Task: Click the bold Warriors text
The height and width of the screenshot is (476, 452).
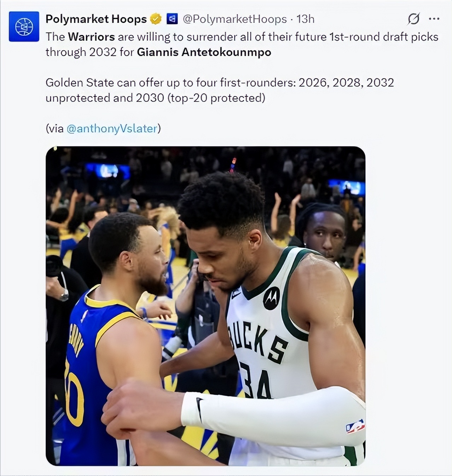Action: click(x=91, y=37)
